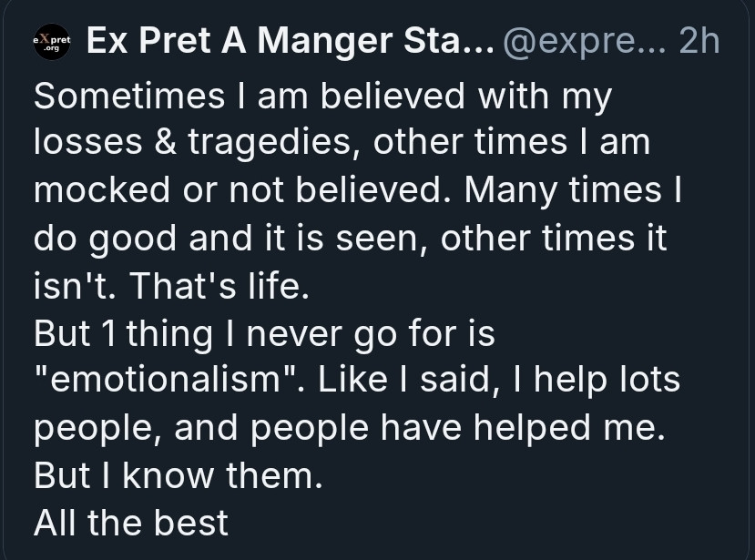Screen dimensions: 755x560
Task: Select the word "good" in "do good"
Action: coord(132,239)
